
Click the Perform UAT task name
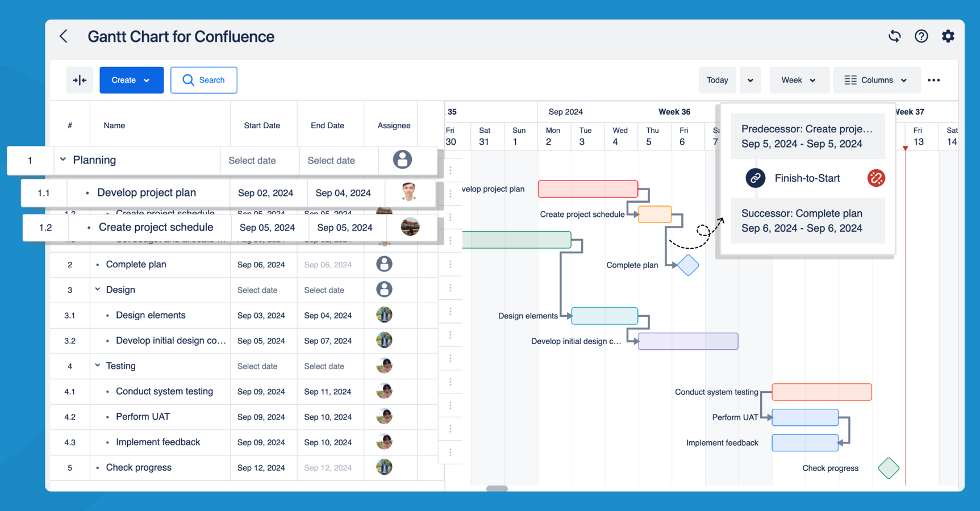[x=143, y=417]
